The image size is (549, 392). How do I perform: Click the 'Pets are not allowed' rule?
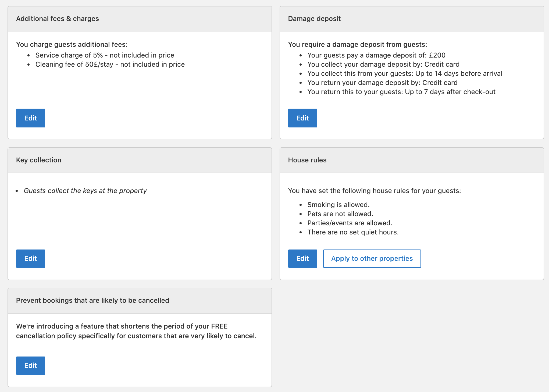point(340,214)
